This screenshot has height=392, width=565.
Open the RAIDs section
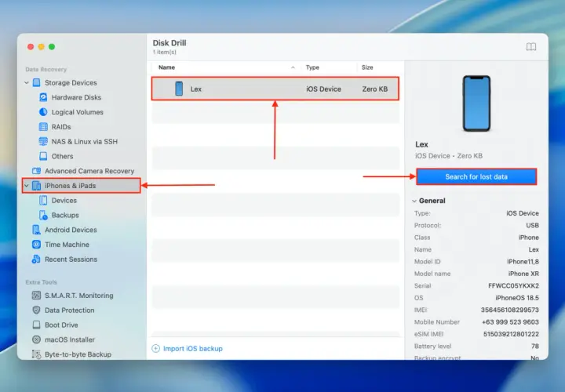61,127
